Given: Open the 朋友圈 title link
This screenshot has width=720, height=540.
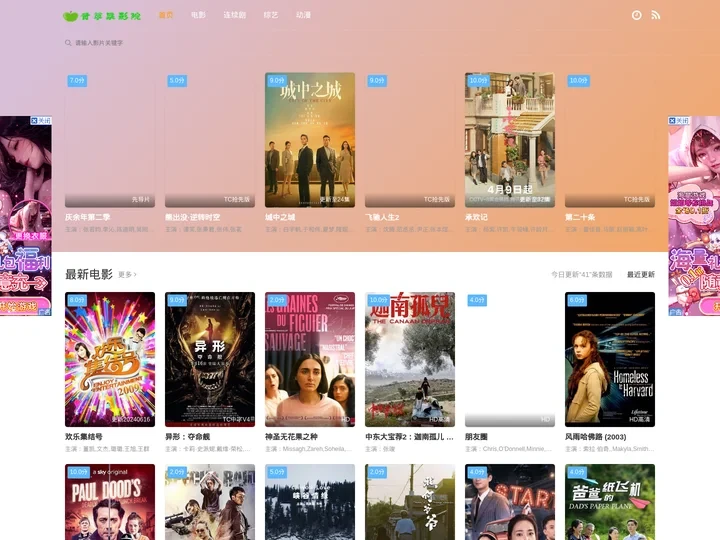Looking at the screenshot, I should tap(476, 437).
